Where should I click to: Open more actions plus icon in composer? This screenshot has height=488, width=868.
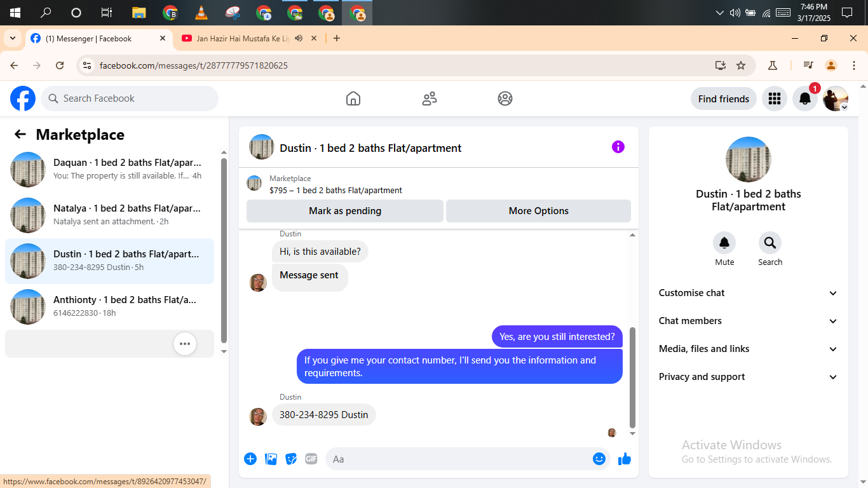(250, 459)
